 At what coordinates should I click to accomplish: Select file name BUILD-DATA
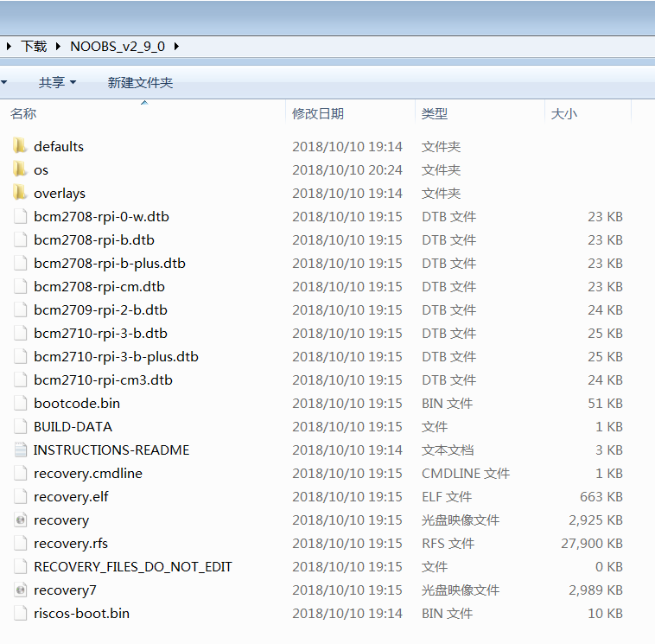click(73, 427)
